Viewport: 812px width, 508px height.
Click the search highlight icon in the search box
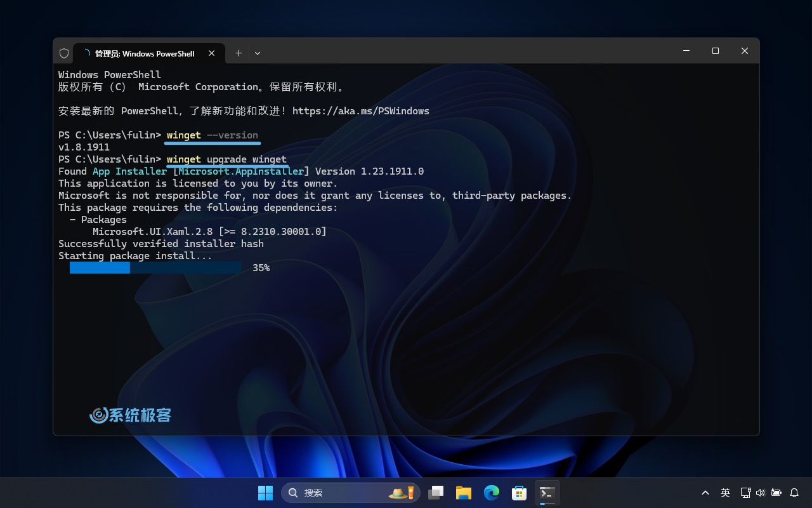(402, 493)
